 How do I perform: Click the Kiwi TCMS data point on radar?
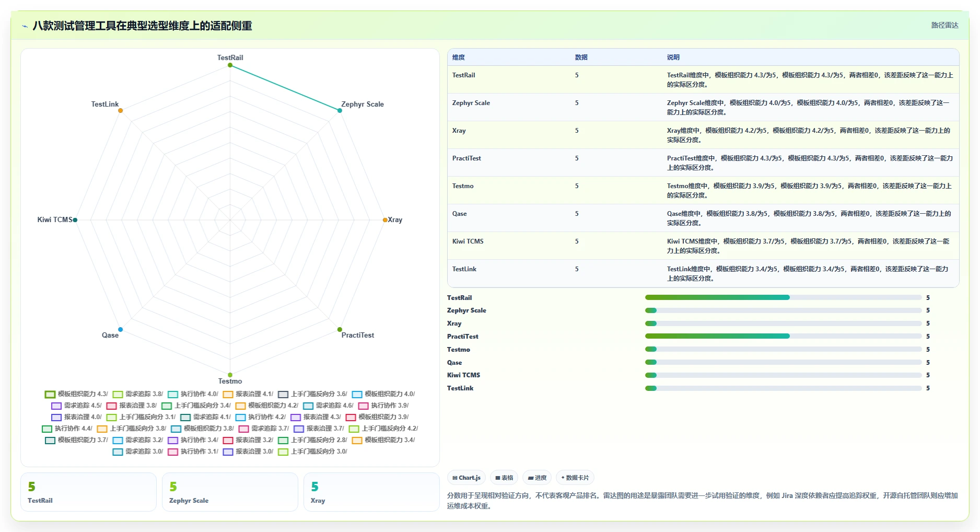[75, 220]
